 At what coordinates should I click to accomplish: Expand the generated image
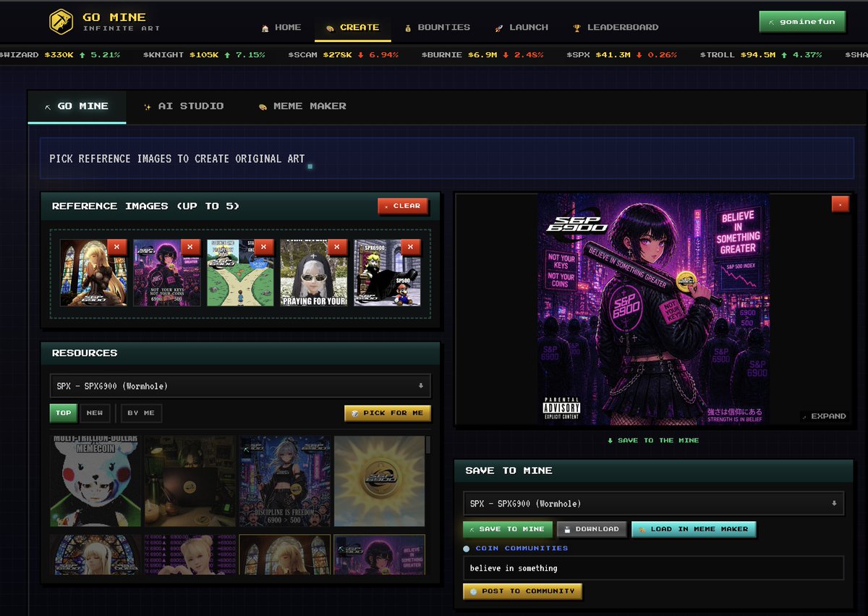(823, 416)
